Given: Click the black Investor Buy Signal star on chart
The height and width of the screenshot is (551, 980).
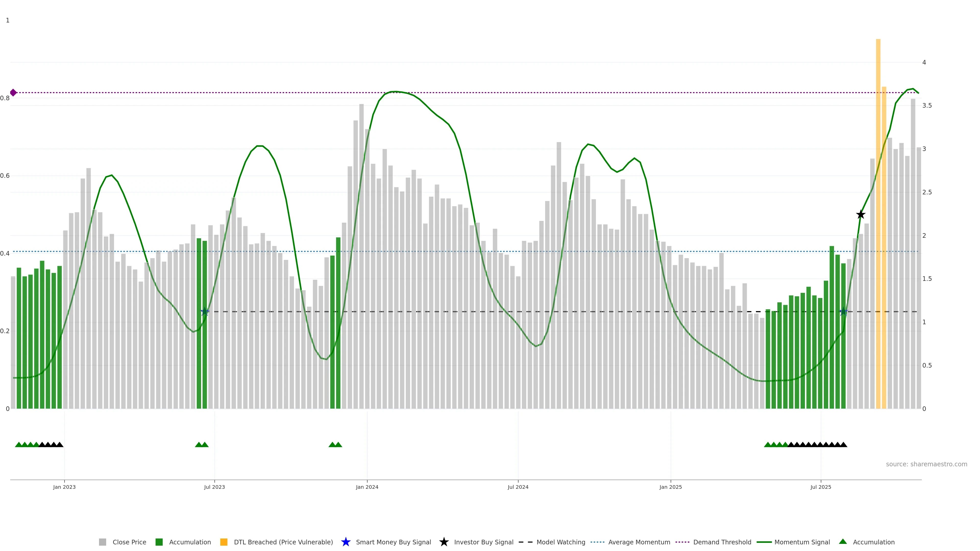Looking at the screenshot, I should click(x=861, y=215).
